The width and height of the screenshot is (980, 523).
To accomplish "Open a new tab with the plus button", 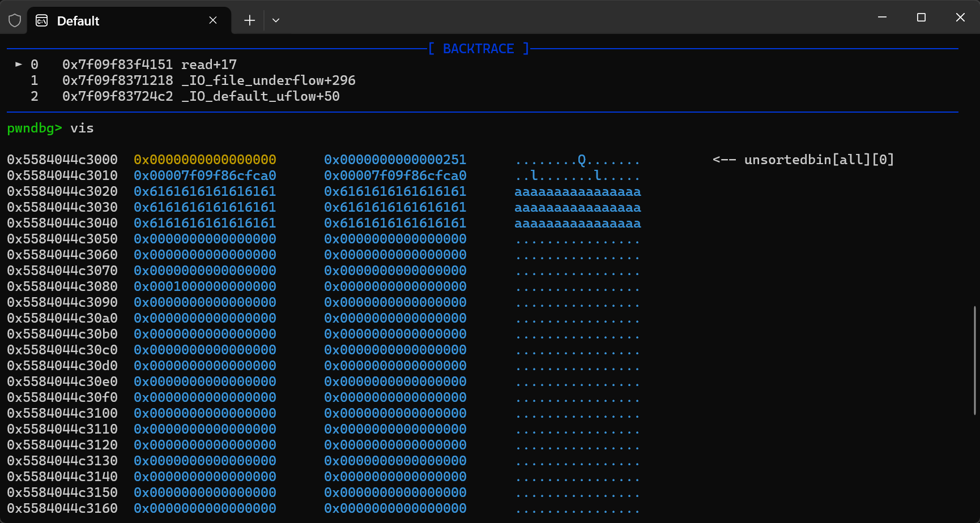I will click(249, 21).
